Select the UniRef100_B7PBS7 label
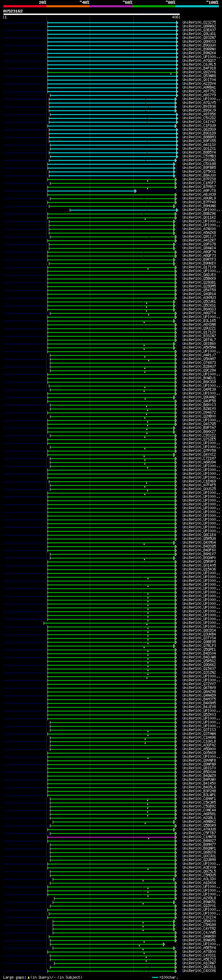Image resolution: width=222 pixels, height=980 pixels. coord(199,187)
